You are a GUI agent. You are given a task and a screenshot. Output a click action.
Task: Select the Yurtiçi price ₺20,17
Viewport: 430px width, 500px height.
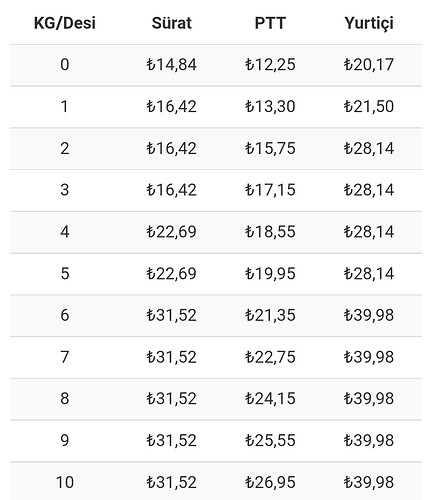369,65
